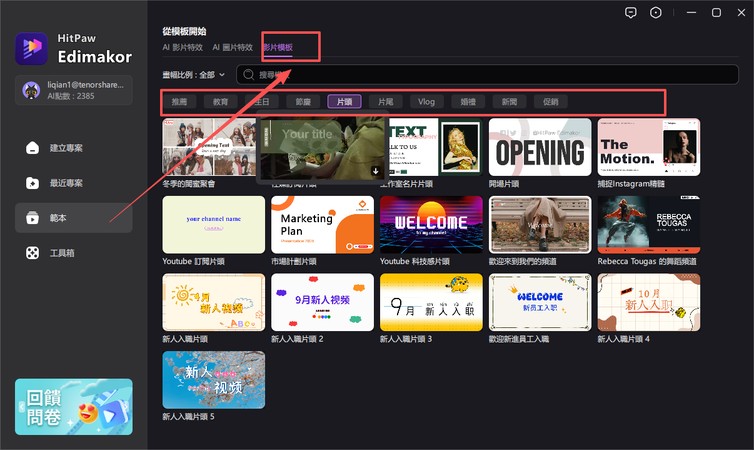Open the 工具箱 sidebar item

(x=74, y=253)
